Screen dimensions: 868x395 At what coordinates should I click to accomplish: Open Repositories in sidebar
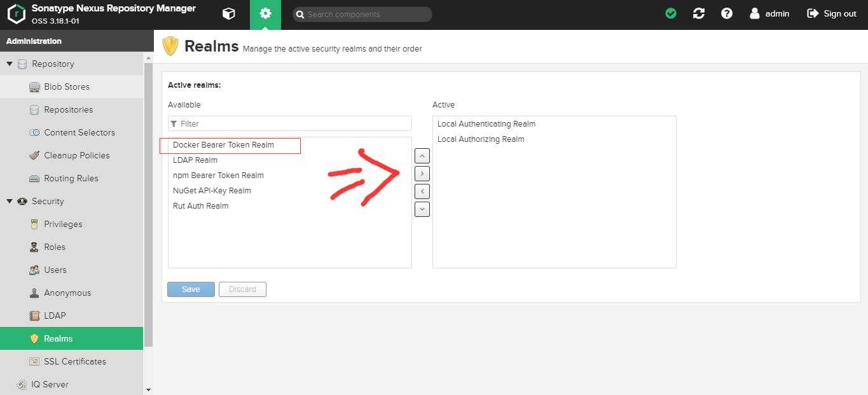(68, 109)
